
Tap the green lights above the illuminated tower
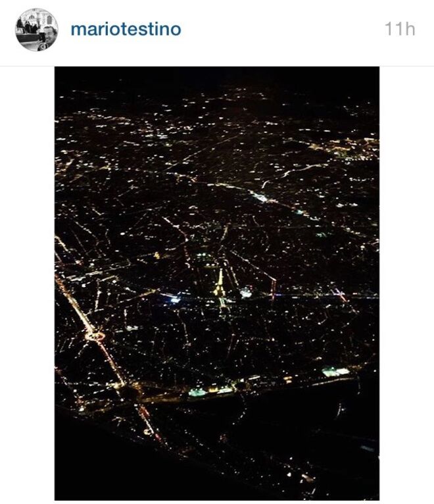(203, 255)
